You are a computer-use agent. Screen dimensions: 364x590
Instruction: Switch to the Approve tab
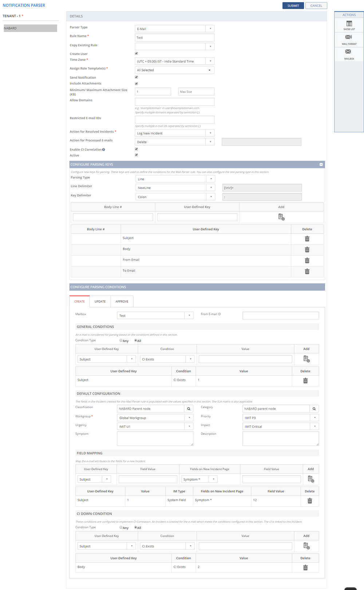[x=122, y=301]
